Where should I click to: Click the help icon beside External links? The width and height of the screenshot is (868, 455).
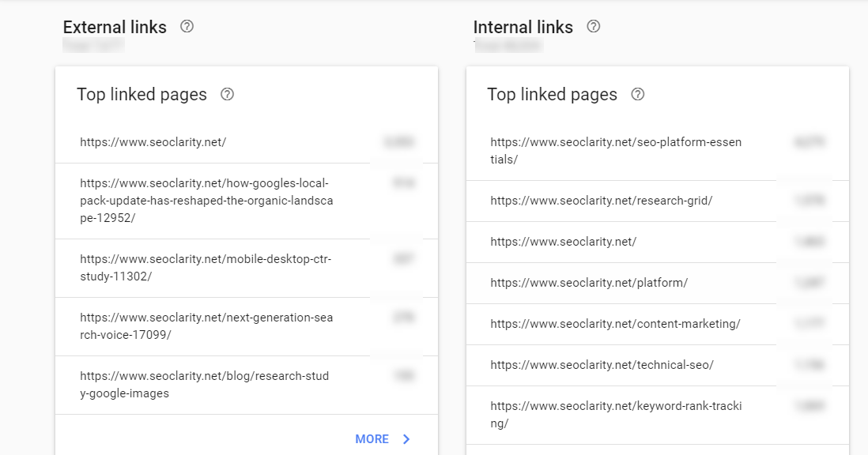pos(187,27)
